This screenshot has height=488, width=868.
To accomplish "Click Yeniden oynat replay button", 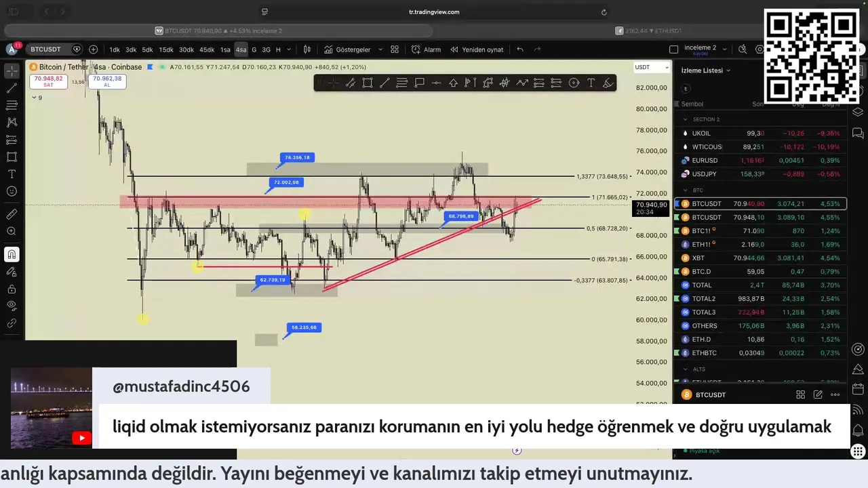I will [x=477, y=49].
